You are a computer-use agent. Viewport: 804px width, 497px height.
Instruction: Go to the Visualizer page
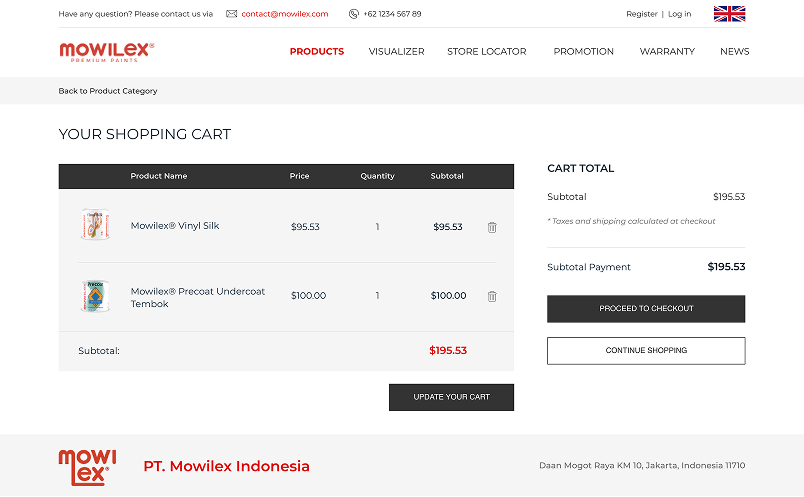(x=396, y=52)
